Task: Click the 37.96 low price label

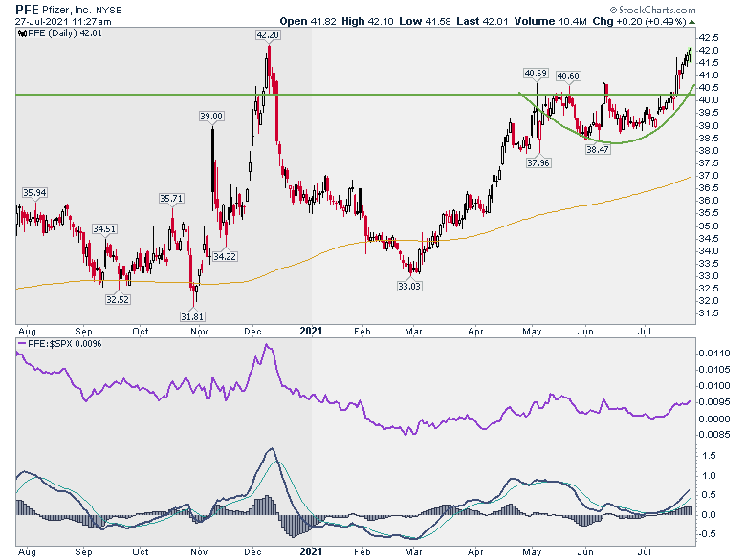Action: click(538, 163)
